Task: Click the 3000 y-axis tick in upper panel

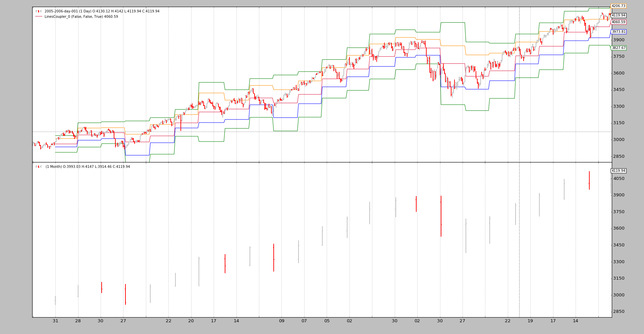Action: [x=619, y=140]
